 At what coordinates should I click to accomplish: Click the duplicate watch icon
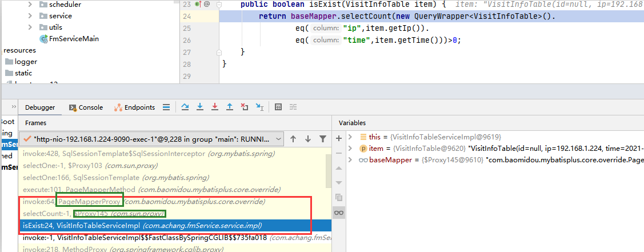click(x=339, y=197)
